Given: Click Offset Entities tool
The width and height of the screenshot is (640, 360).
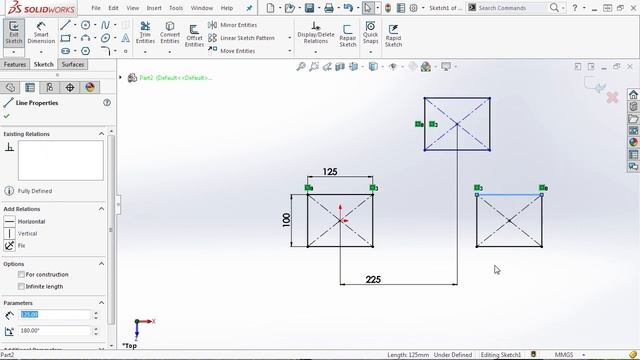Looking at the screenshot, I should click(194, 36).
